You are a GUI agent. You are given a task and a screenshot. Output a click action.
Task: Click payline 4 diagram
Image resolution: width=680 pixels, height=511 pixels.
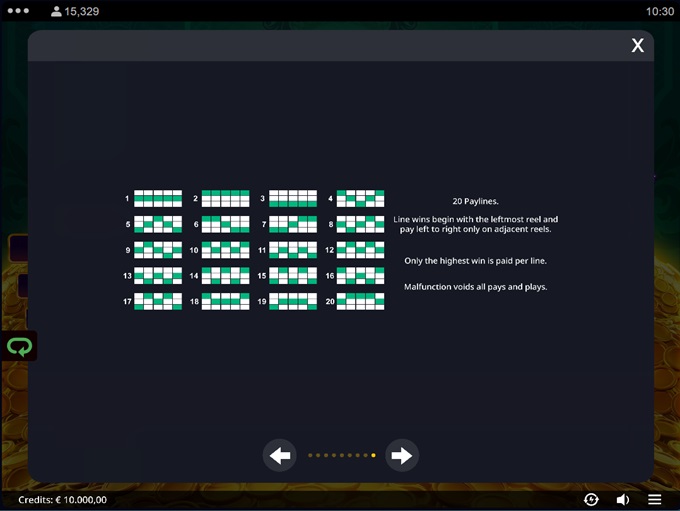point(360,198)
